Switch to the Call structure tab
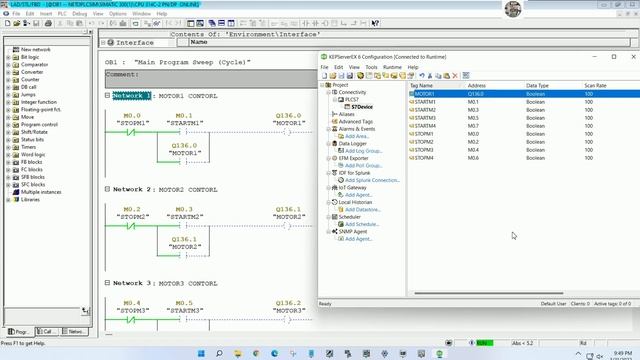This screenshot has width=640, height=360. 47,331
